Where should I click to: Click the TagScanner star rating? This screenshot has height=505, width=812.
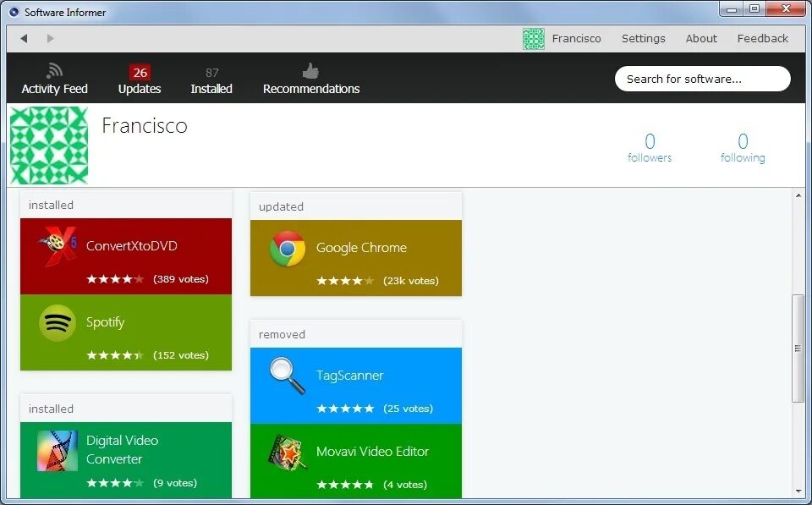point(345,409)
